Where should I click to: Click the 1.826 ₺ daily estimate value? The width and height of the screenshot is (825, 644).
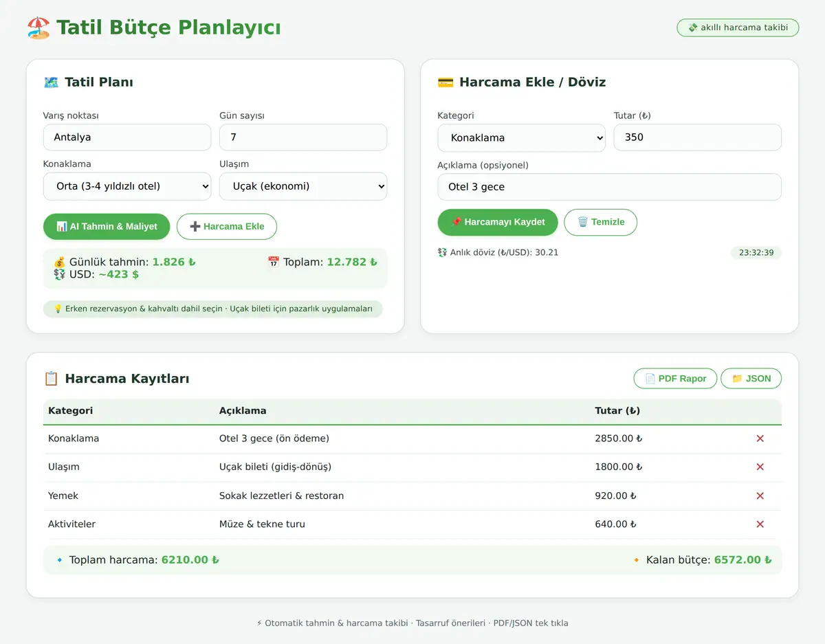click(174, 262)
